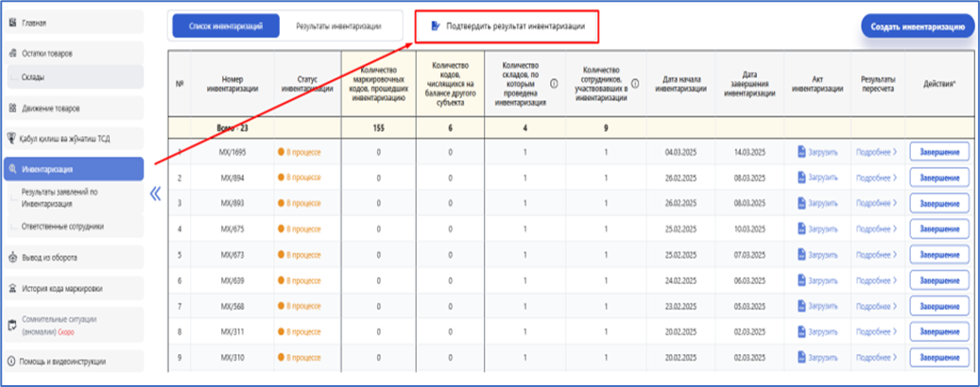Click the История кода маркировки icon
Image resolution: width=980 pixels, height=387 pixels.
coord(12,289)
